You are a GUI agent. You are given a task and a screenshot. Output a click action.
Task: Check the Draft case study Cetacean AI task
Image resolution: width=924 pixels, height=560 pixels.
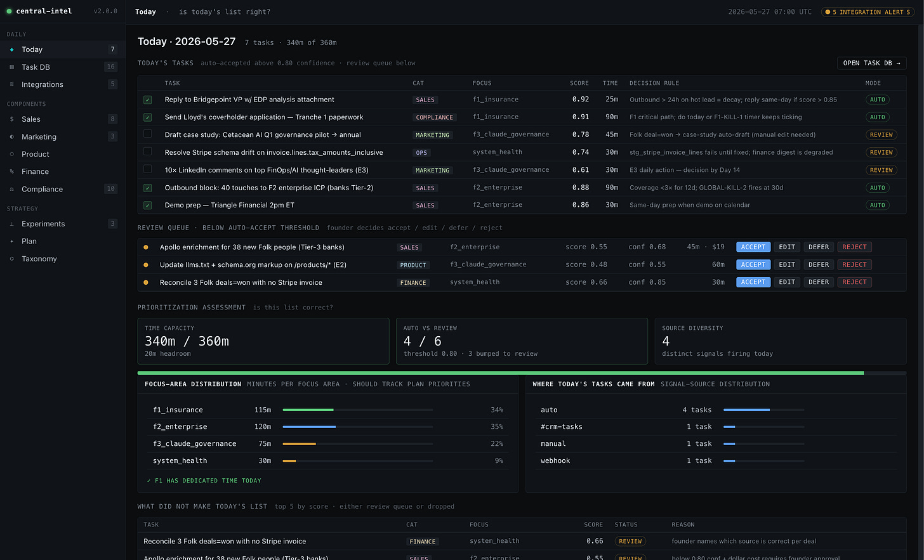click(147, 134)
